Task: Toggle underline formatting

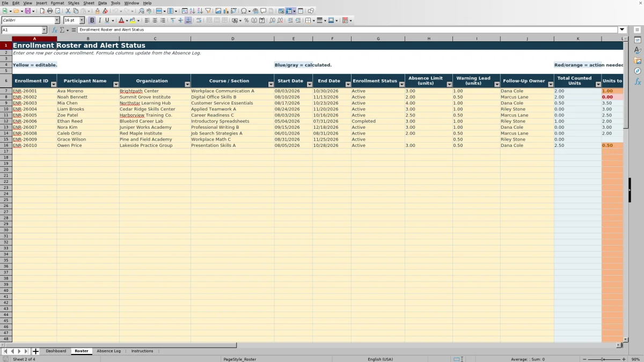Action: pyautogui.click(x=107, y=20)
